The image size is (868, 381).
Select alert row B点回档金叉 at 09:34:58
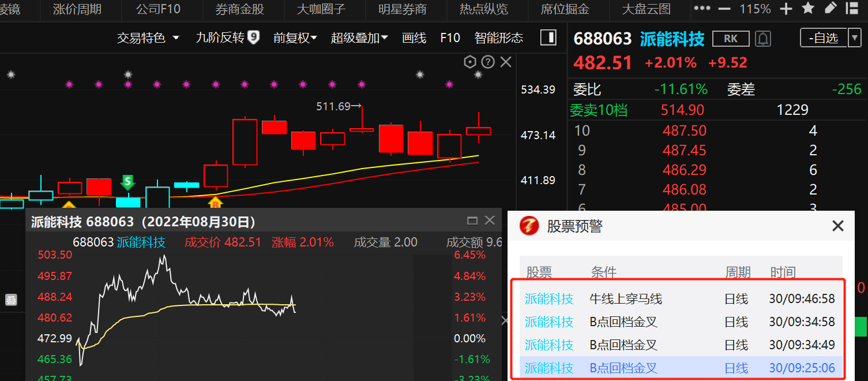(680, 322)
